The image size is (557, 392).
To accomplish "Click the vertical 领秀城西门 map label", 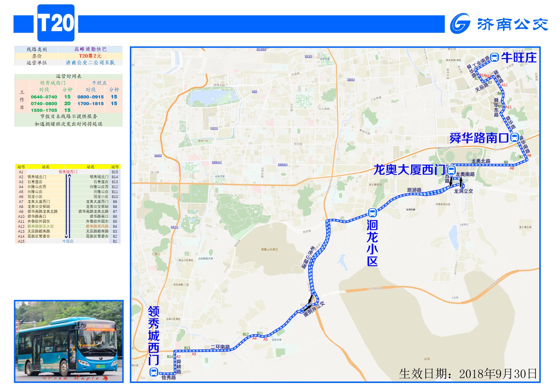I will click(x=154, y=335).
